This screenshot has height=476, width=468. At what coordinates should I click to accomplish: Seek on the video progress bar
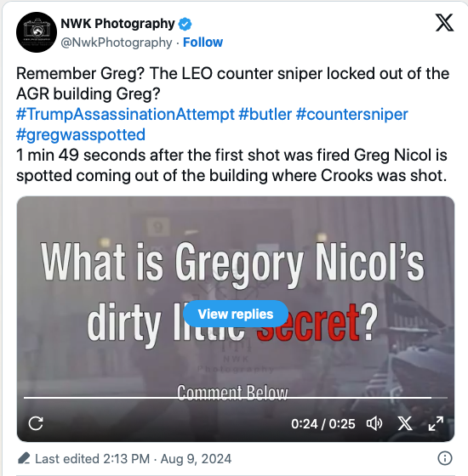[x=236, y=397]
